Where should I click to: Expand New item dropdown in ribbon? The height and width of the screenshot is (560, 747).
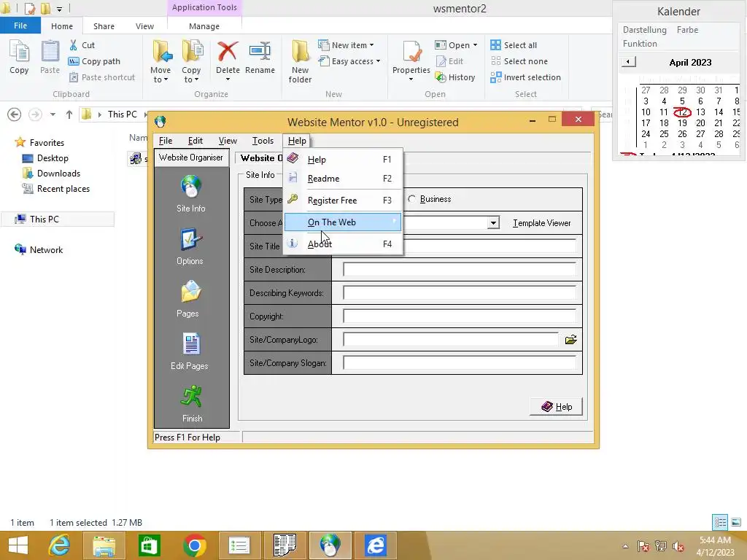(x=371, y=45)
